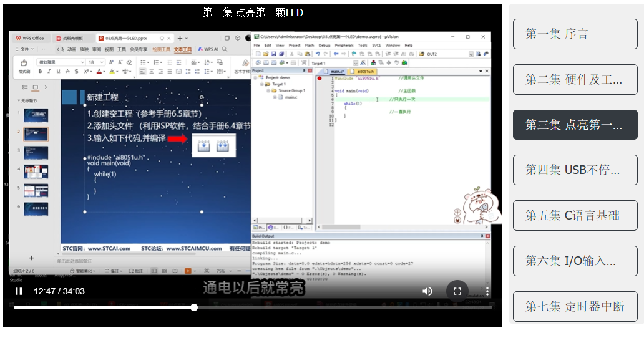
Task: Click Undo icon in uVision toolbar
Action: (x=318, y=54)
